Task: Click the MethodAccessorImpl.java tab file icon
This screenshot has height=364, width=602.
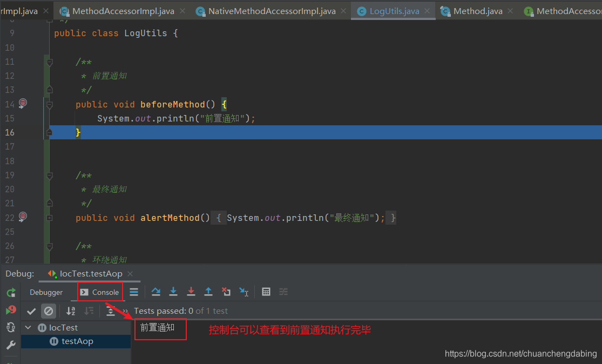Action: pyautogui.click(x=64, y=11)
